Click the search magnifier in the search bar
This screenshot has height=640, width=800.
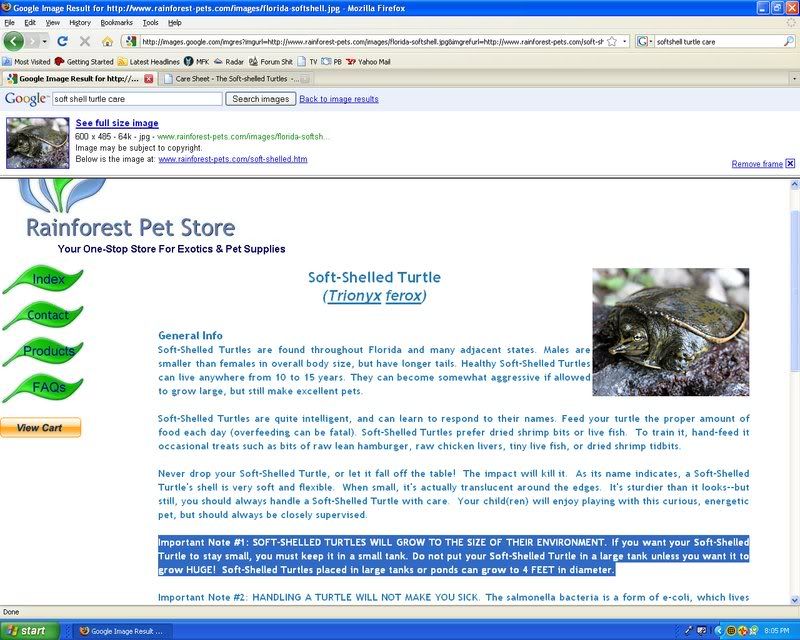[789, 42]
